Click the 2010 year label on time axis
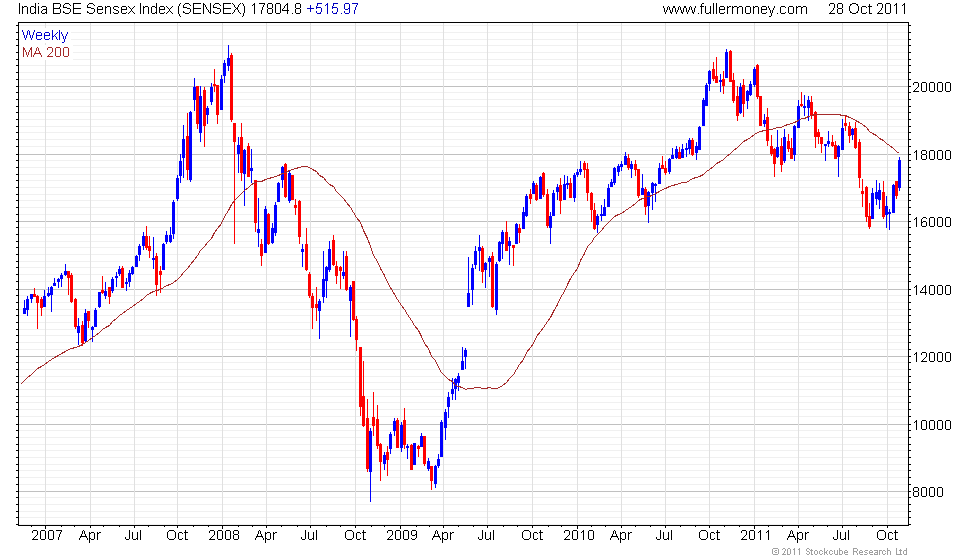The height and width of the screenshot is (560, 960). 579,536
